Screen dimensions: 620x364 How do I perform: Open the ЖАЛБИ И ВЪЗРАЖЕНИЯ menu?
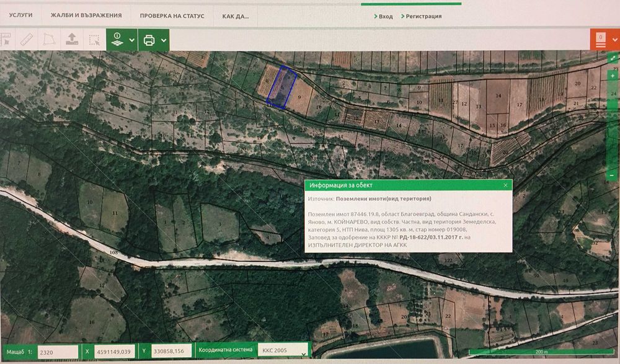pos(86,16)
